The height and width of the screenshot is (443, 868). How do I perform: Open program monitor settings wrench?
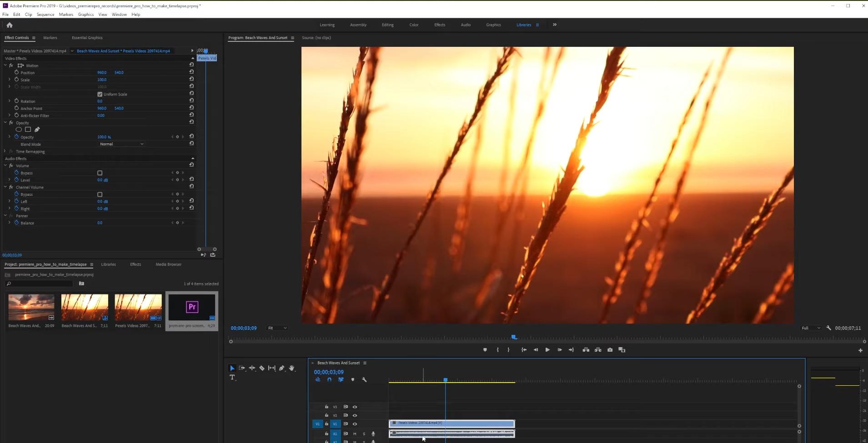(x=828, y=328)
